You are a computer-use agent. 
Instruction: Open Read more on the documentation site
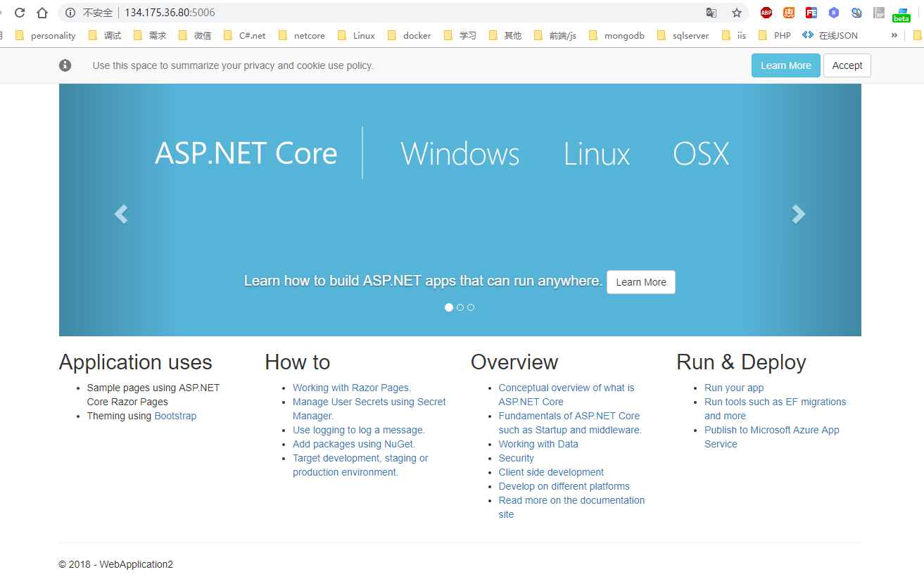click(x=571, y=507)
